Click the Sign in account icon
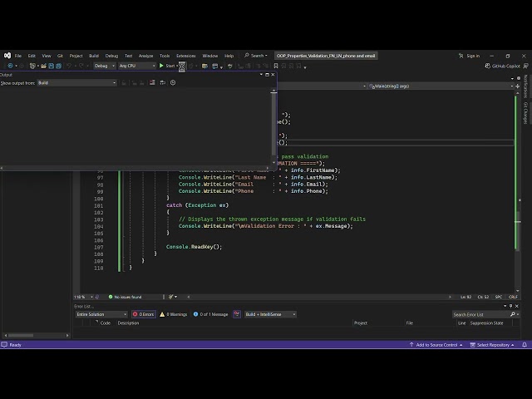 pyautogui.click(x=461, y=56)
